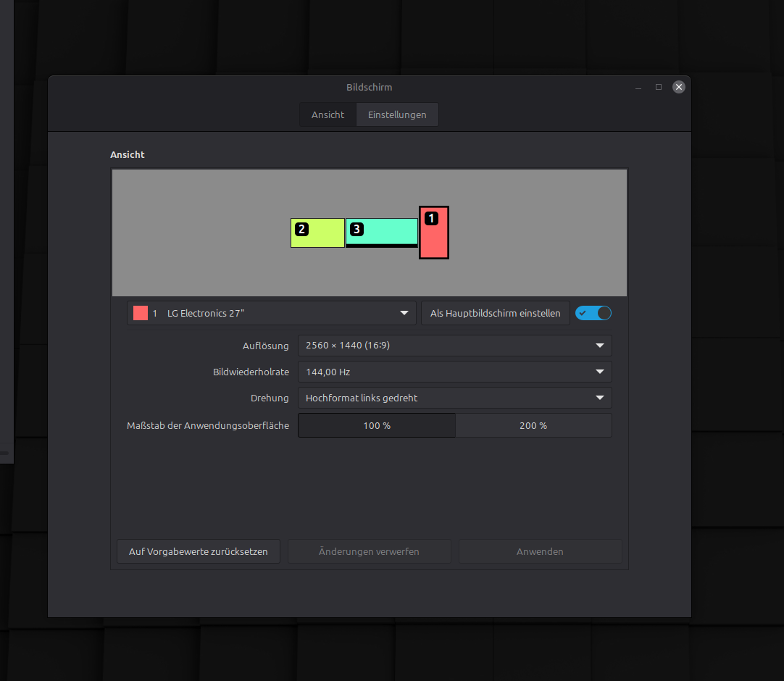The height and width of the screenshot is (681, 784).
Task: Open the Auflösung dropdown
Action: click(454, 346)
